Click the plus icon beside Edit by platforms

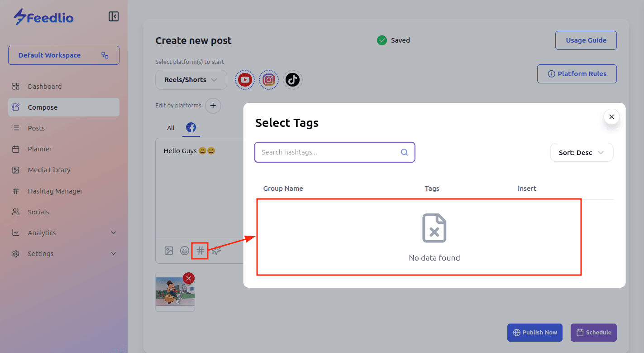(213, 106)
